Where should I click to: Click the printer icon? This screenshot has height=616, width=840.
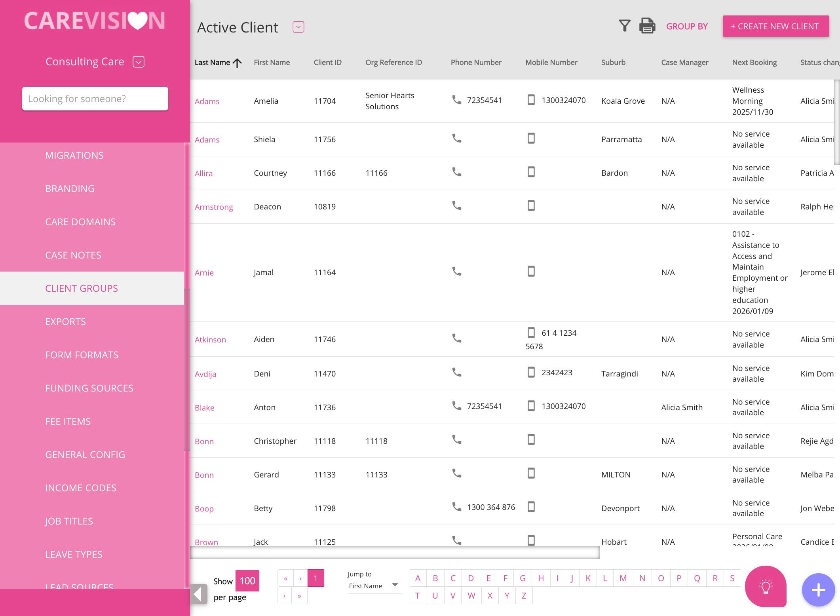pyautogui.click(x=647, y=26)
